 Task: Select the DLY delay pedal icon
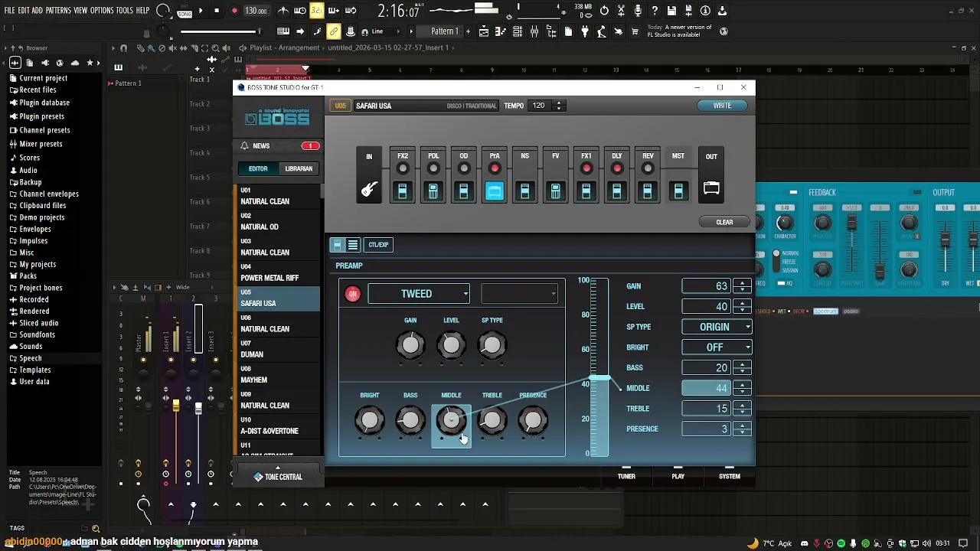(617, 191)
